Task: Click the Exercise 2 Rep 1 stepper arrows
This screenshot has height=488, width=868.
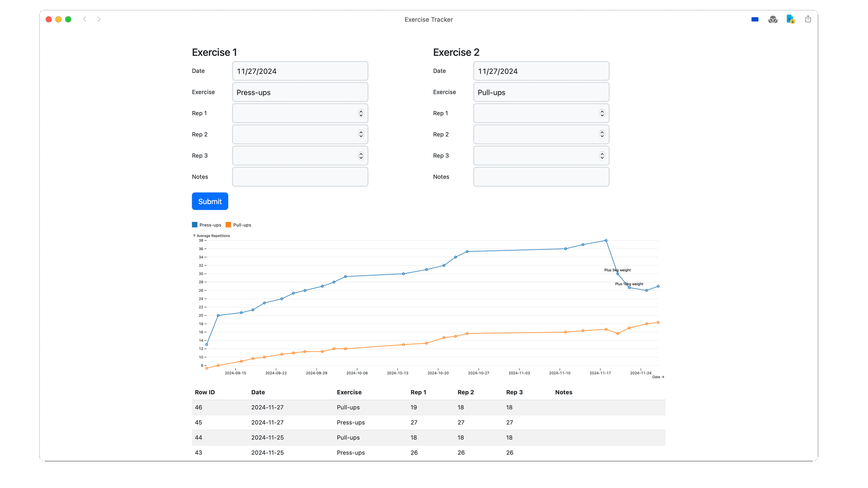Action: (602, 113)
